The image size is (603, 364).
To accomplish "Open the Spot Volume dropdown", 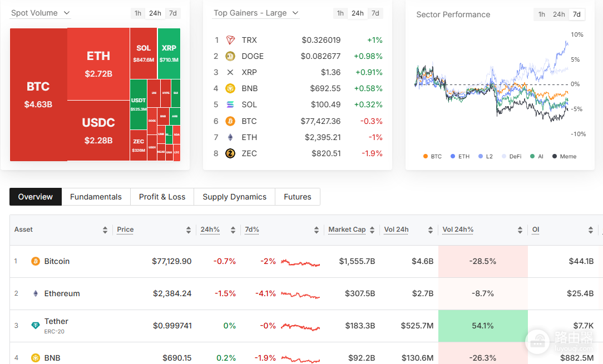I will [x=41, y=13].
